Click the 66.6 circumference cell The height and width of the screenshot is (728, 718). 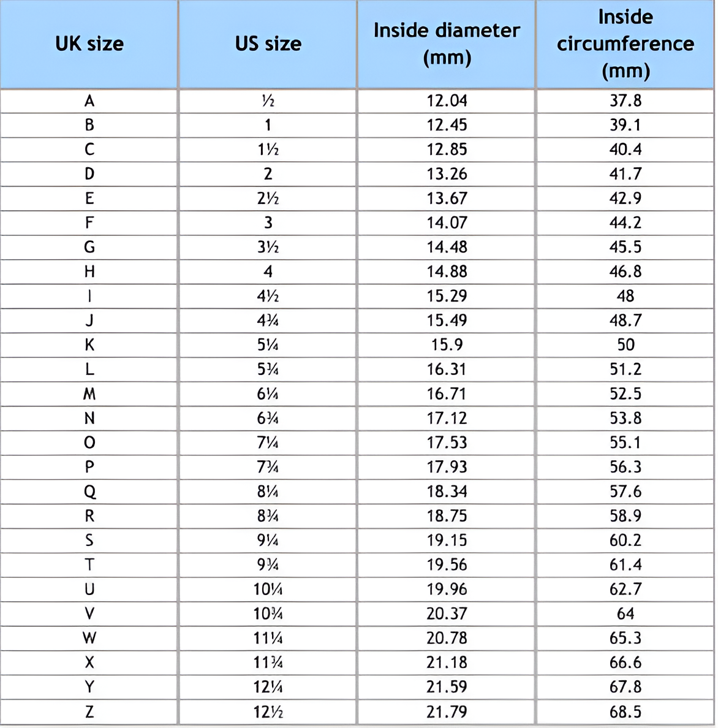[x=625, y=662]
